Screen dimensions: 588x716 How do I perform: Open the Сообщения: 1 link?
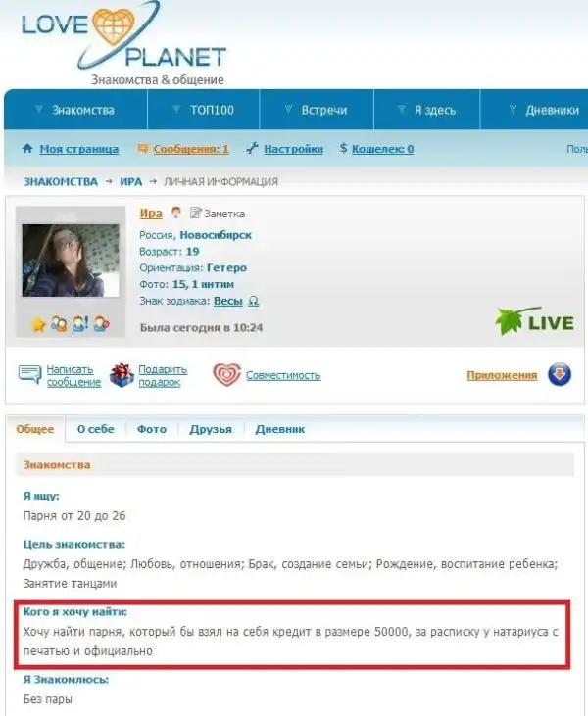click(191, 149)
